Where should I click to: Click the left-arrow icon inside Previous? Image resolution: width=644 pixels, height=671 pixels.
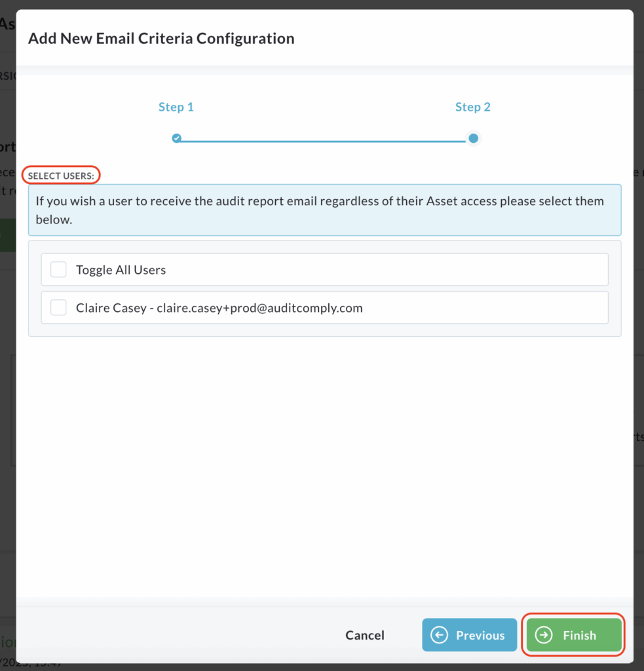pyautogui.click(x=439, y=634)
